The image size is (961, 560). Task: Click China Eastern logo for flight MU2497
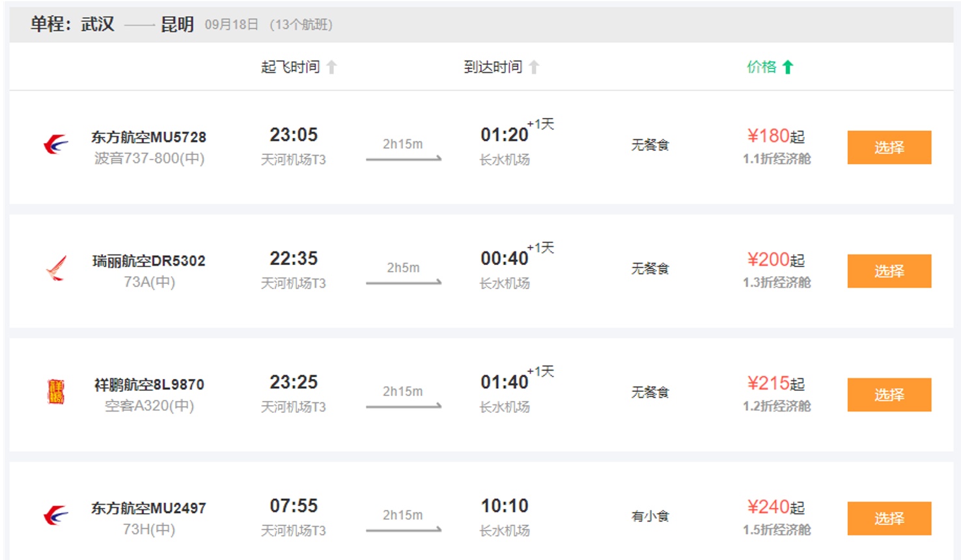pyautogui.click(x=56, y=515)
